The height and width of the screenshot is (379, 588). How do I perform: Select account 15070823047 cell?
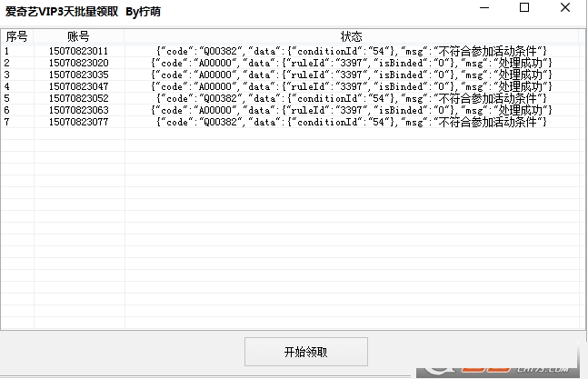coord(78,86)
